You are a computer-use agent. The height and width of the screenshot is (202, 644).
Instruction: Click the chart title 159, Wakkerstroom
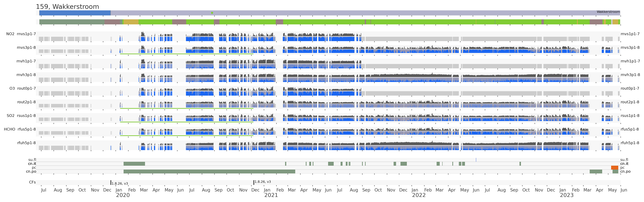point(67,7)
